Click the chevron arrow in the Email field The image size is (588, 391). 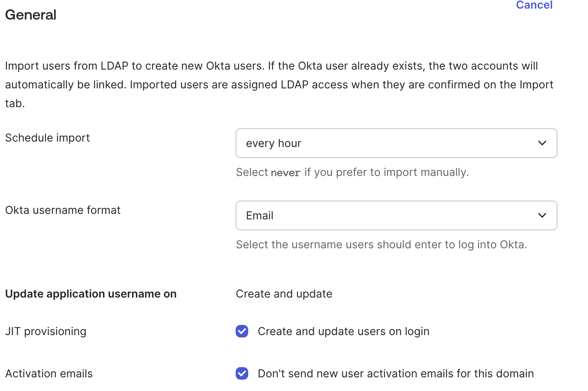click(x=542, y=215)
